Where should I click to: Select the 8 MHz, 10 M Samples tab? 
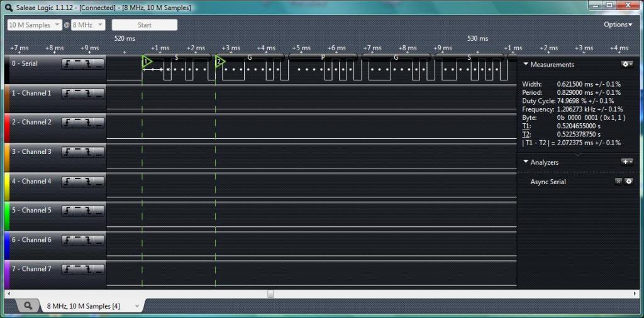pyautogui.click(x=88, y=306)
